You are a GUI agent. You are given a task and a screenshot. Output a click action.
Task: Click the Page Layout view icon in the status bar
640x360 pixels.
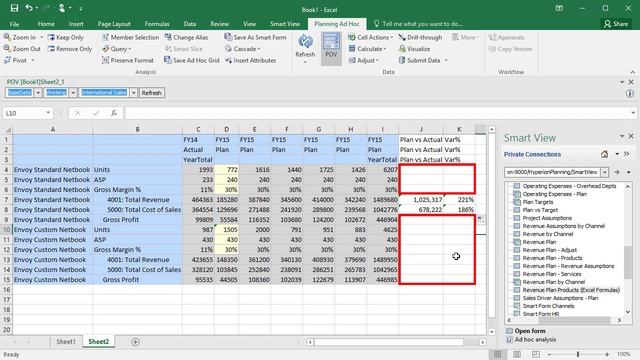pyautogui.click(x=517, y=354)
